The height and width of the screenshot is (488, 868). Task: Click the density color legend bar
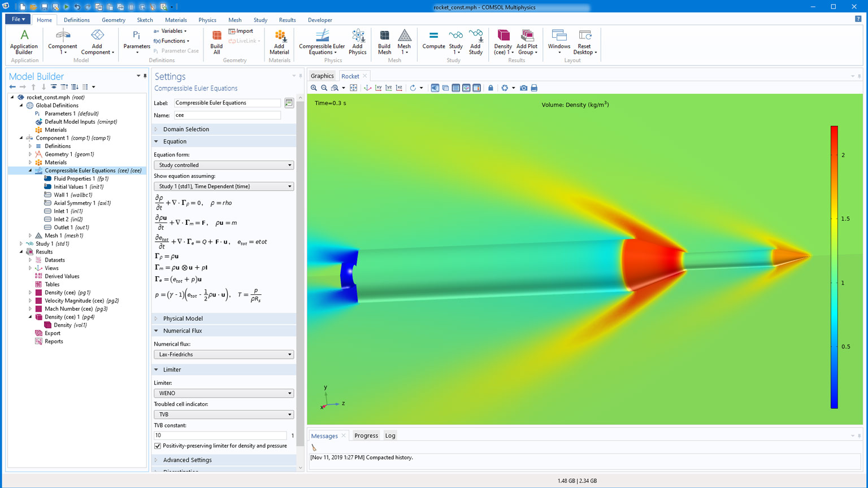(x=834, y=267)
